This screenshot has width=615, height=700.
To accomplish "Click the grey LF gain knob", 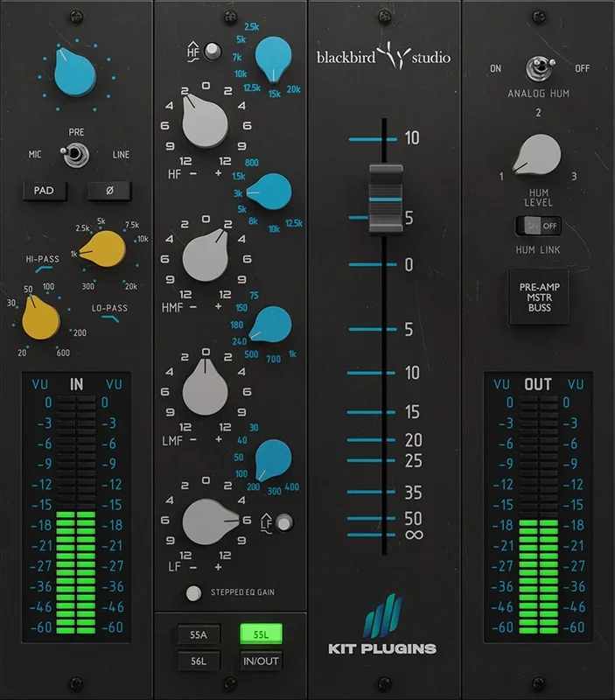I will [x=210, y=521].
